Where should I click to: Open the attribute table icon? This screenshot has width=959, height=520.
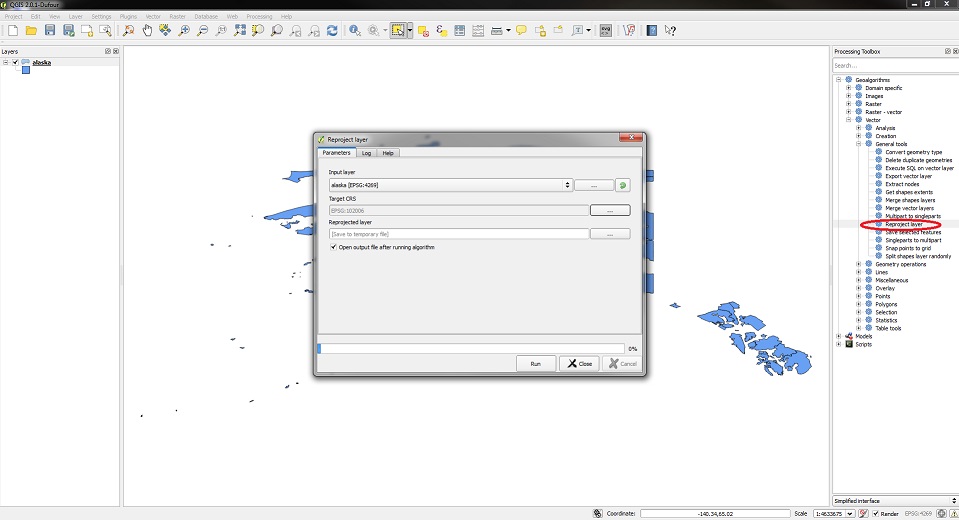pyautogui.click(x=460, y=30)
